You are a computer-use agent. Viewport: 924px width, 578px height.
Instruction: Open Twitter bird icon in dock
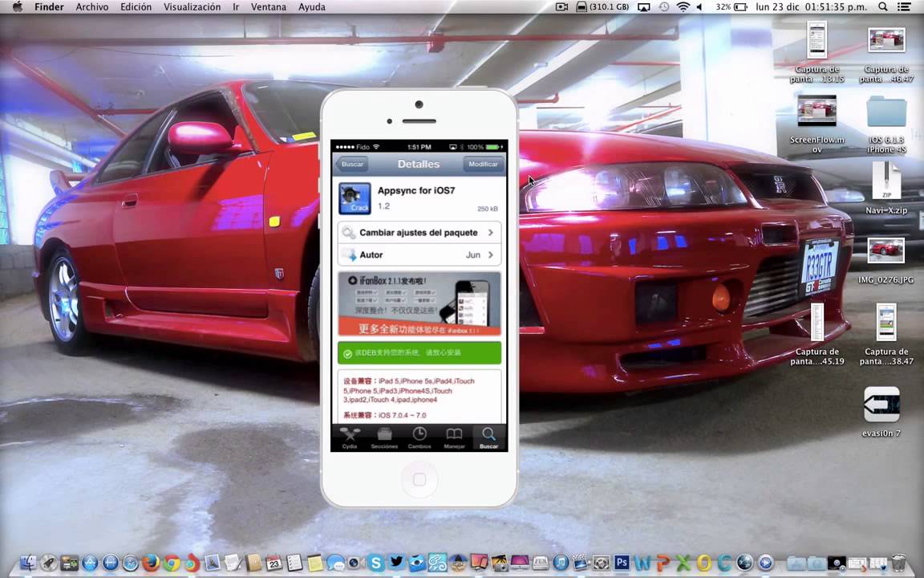point(396,562)
